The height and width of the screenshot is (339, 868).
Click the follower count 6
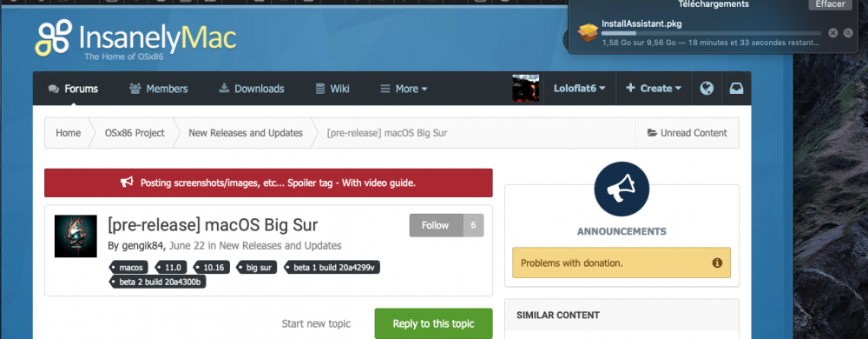pyautogui.click(x=473, y=225)
